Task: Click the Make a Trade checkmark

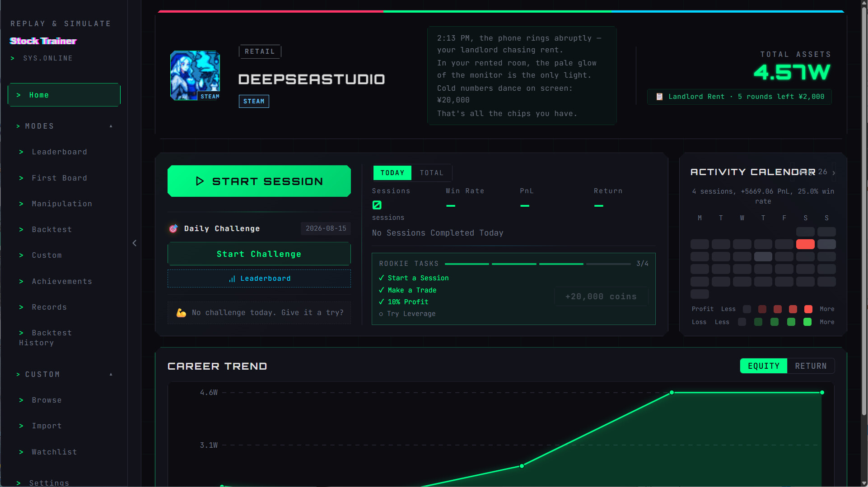Action: [x=382, y=290]
